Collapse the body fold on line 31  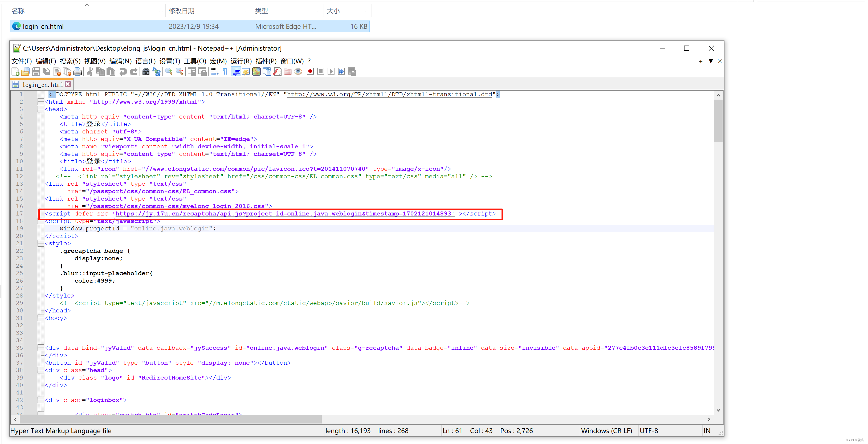(x=41, y=318)
